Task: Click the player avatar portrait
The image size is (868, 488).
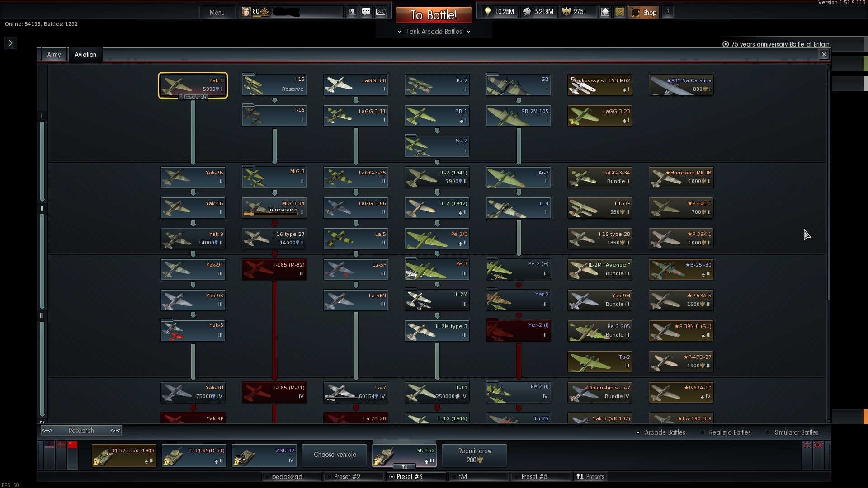Action: click(246, 12)
